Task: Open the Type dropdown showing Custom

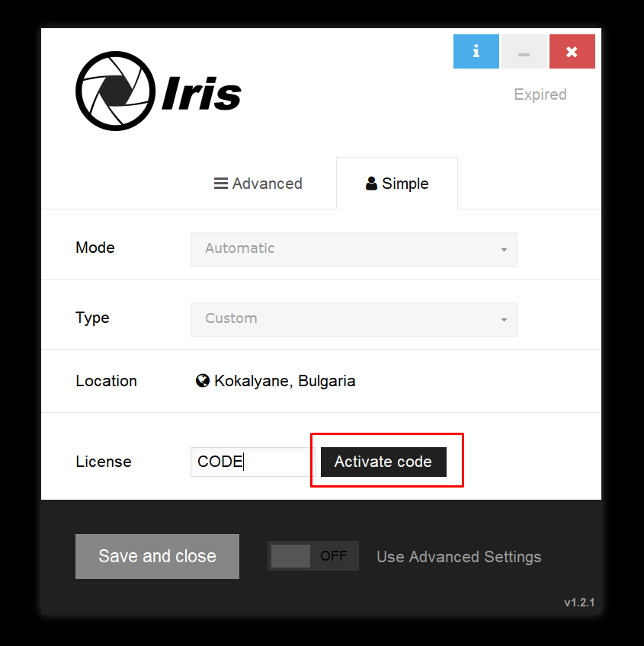Action: [x=354, y=319]
